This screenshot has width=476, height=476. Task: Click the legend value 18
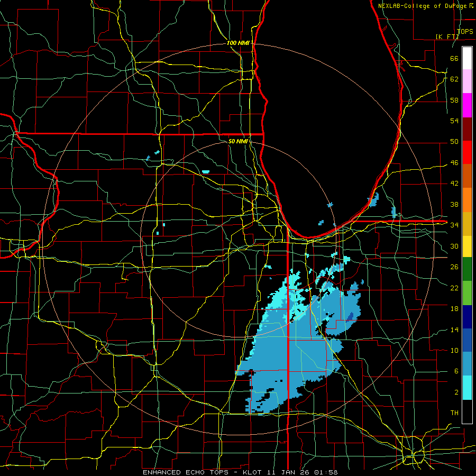(x=454, y=309)
